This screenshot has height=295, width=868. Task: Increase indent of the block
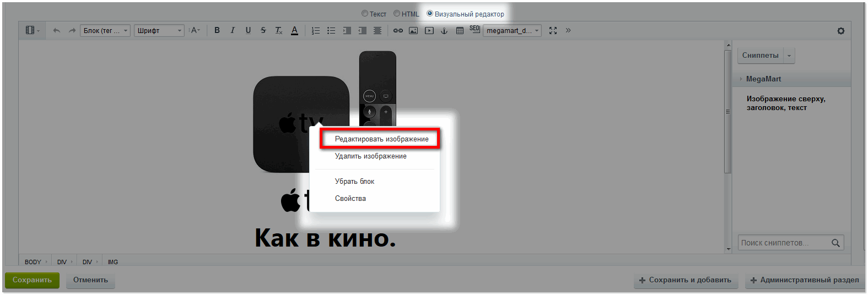(347, 30)
